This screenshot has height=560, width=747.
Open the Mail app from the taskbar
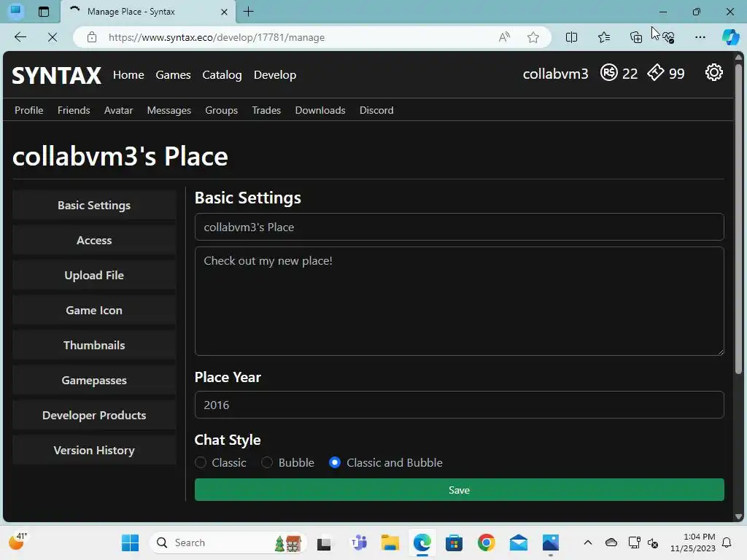click(x=518, y=542)
